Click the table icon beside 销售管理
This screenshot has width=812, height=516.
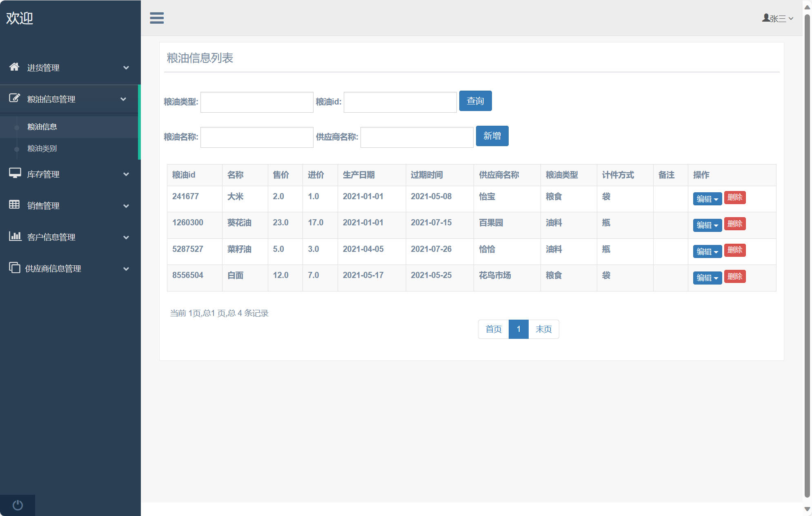[14, 205]
